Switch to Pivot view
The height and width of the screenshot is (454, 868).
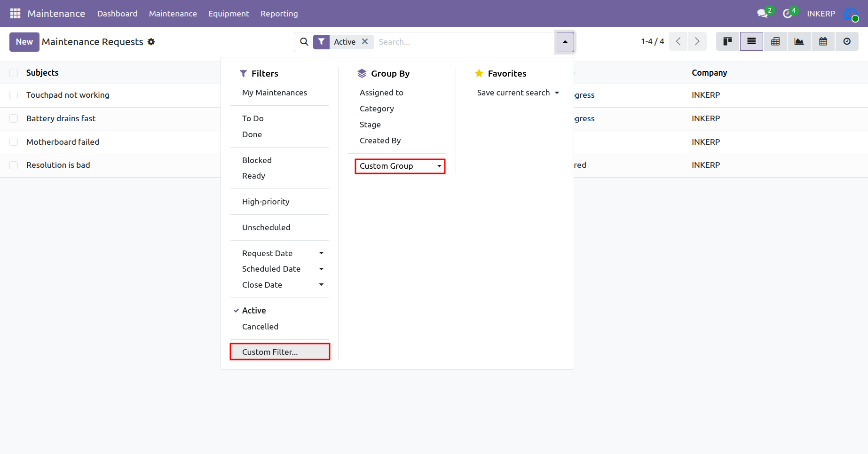point(775,41)
